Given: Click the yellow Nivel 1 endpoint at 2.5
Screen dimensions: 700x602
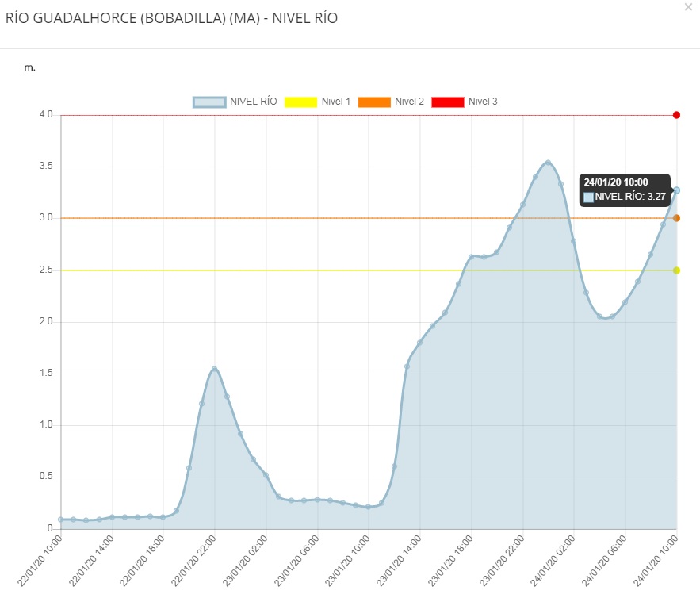Looking at the screenshot, I should (676, 270).
